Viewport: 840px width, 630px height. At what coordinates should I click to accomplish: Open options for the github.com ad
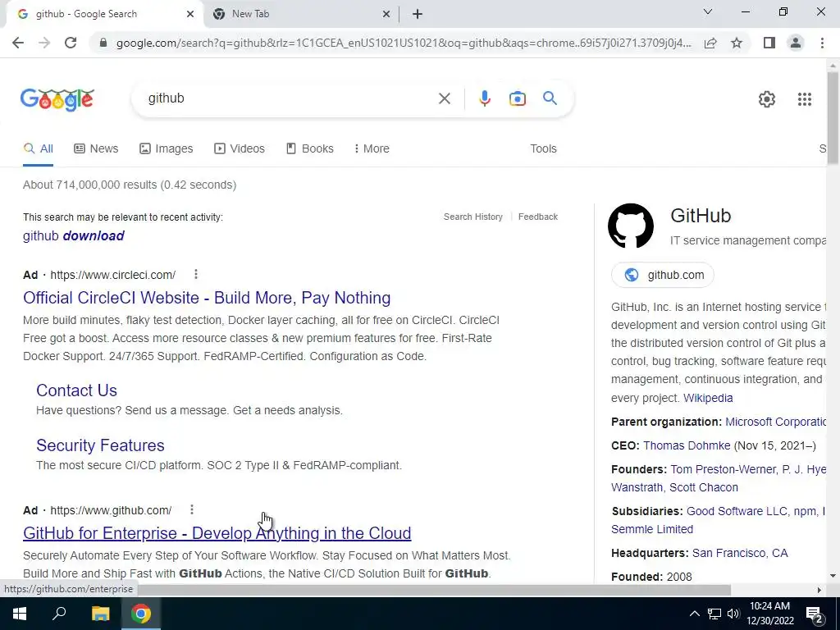(x=192, y=510)
